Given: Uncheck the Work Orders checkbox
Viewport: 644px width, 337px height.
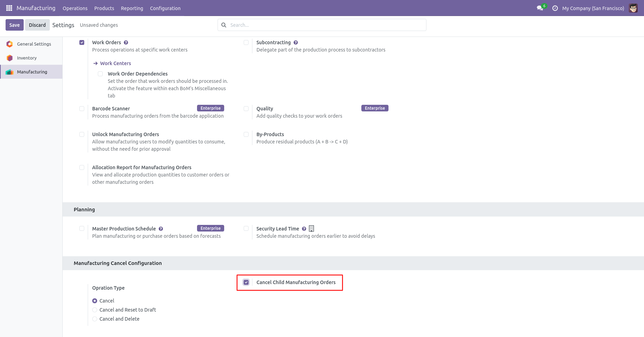Looking at the screenshot, I should pos(82,42).
